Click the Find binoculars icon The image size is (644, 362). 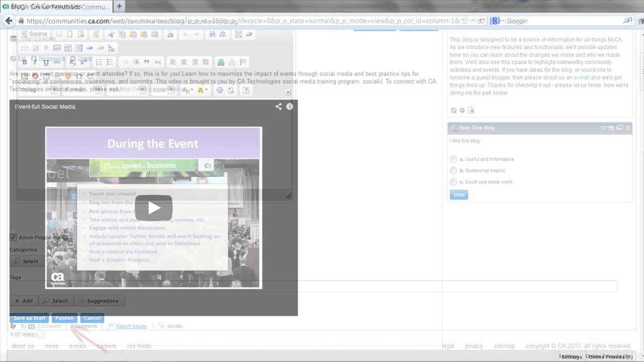[212, 34]
